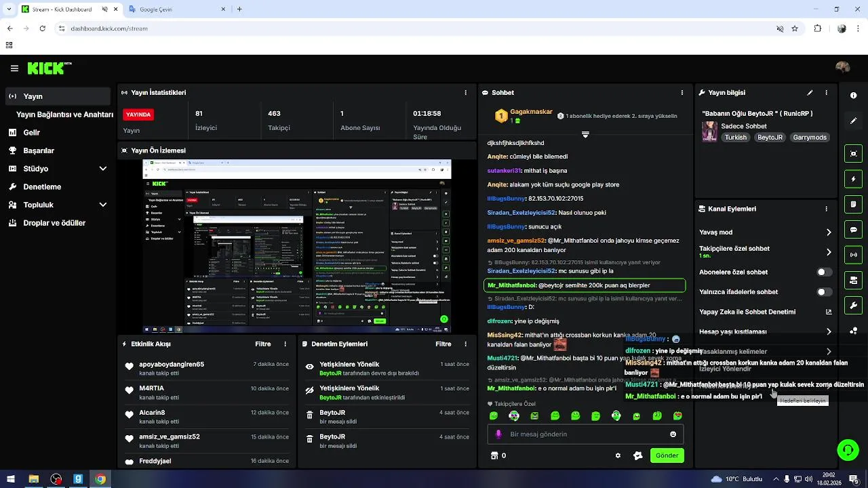Open the emoji picker in chat input
Screen dimensions: 868x488
click(x=673, y=434)
